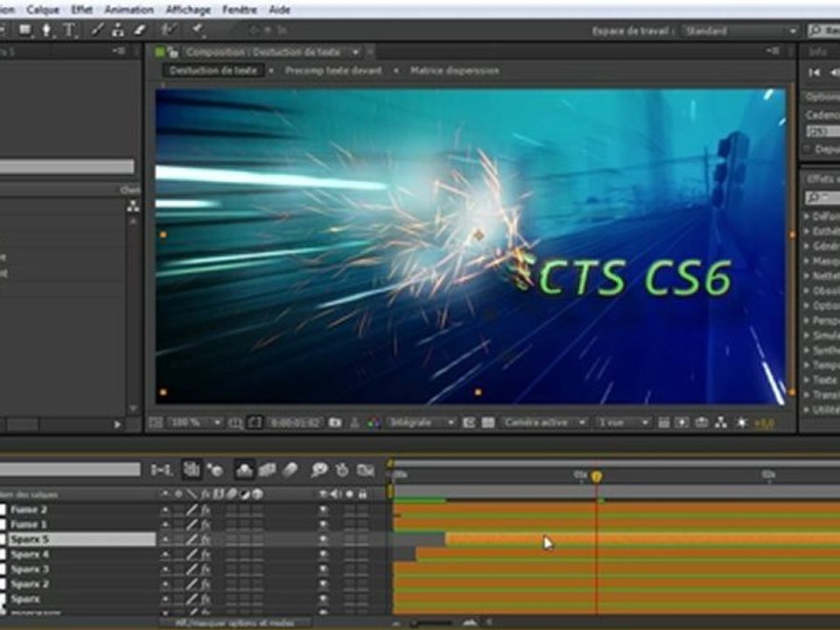Screen dimensions: 840x630
Task: Open the Animation menu
Action: (x=129, y=10)
